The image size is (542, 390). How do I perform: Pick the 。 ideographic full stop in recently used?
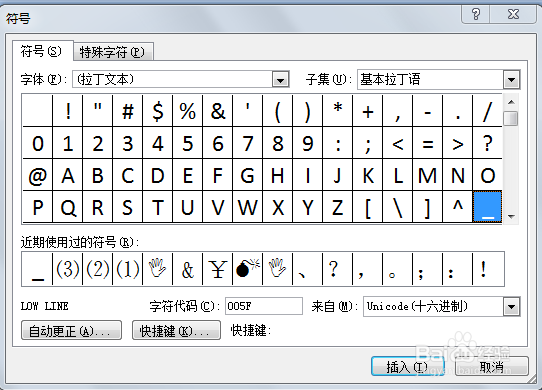click(398, 269)
